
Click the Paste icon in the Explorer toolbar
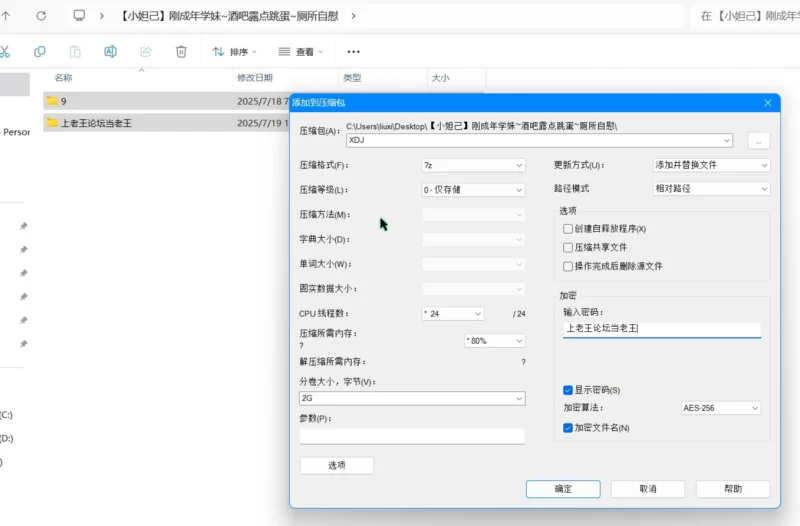[x=75, y=52]
